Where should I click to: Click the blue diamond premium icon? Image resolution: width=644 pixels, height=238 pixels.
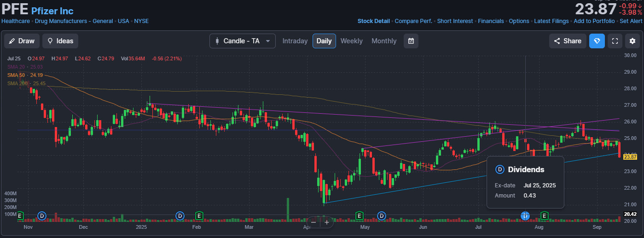click(597, 41)
